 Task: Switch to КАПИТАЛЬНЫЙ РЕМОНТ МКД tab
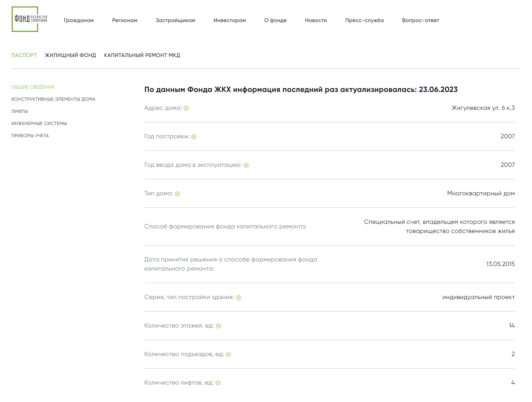[x=142, y=55]
